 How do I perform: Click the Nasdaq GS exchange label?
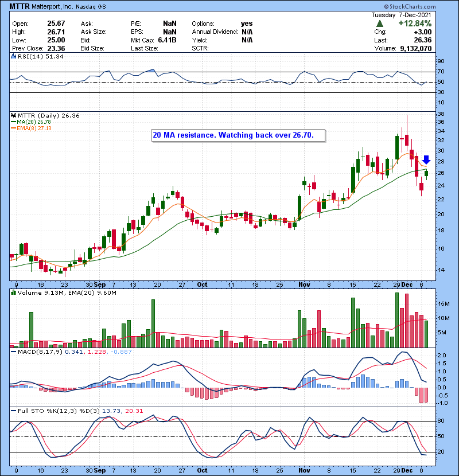pyautogui.click(x=91, y=7)
